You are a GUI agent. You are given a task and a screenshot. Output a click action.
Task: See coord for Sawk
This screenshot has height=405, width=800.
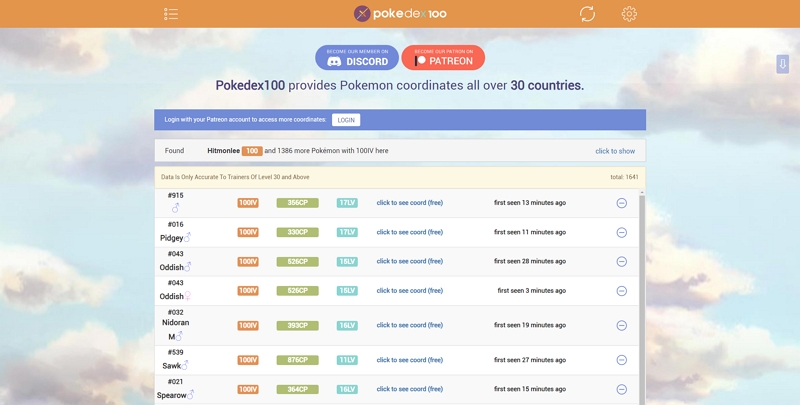410,360
